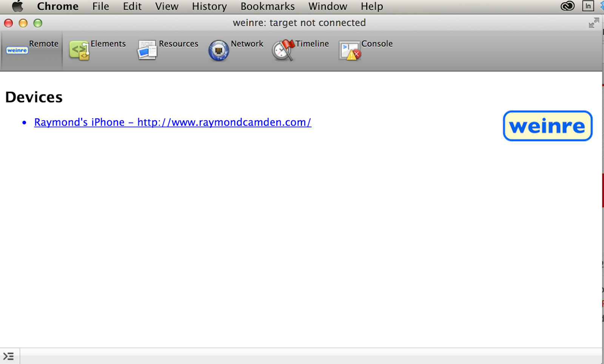Open the Elements panel
The width and height of the screenshot is (604, 364).
click(x=97, y=50)
